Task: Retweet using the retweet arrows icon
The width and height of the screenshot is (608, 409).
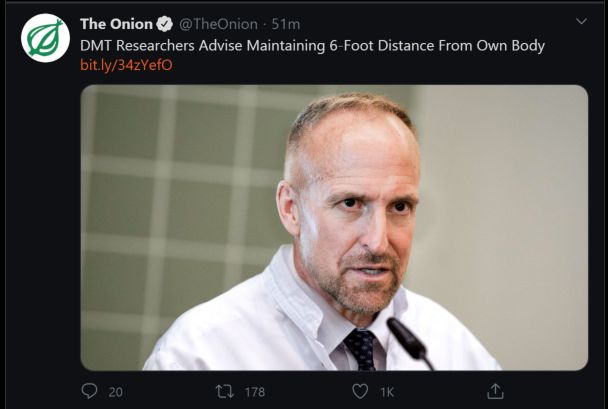Action: 224,391
